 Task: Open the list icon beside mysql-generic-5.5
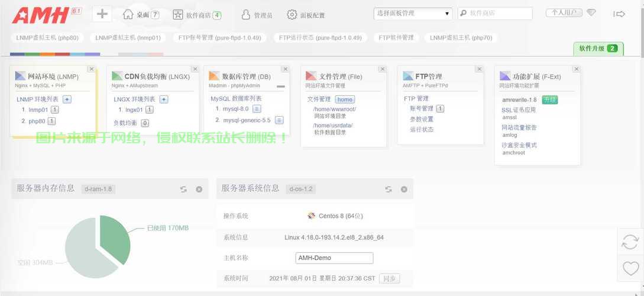point(279,120)
